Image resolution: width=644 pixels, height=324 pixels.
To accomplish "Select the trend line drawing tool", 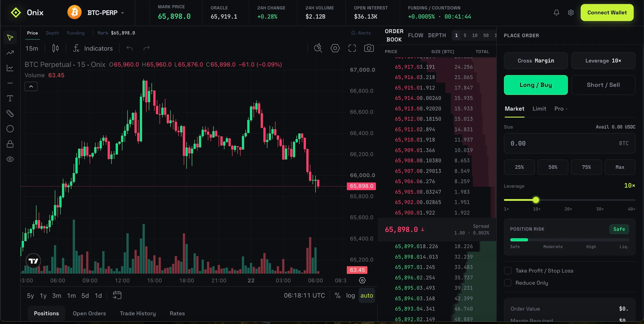I will 10,53.
